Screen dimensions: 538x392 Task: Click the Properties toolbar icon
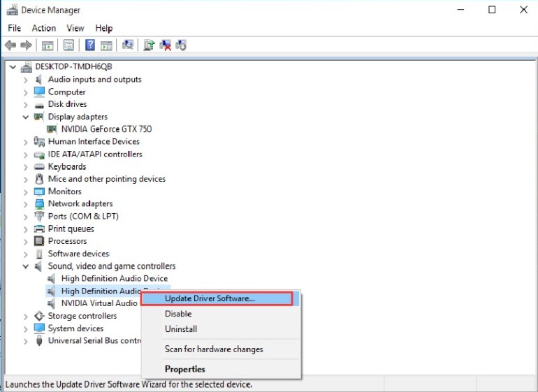click(x=68, y=45)
